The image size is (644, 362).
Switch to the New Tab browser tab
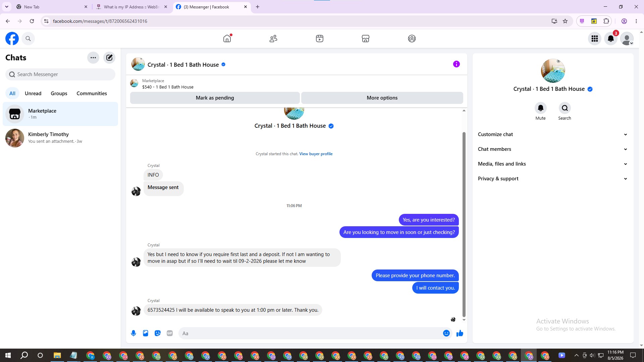[52, 7]
